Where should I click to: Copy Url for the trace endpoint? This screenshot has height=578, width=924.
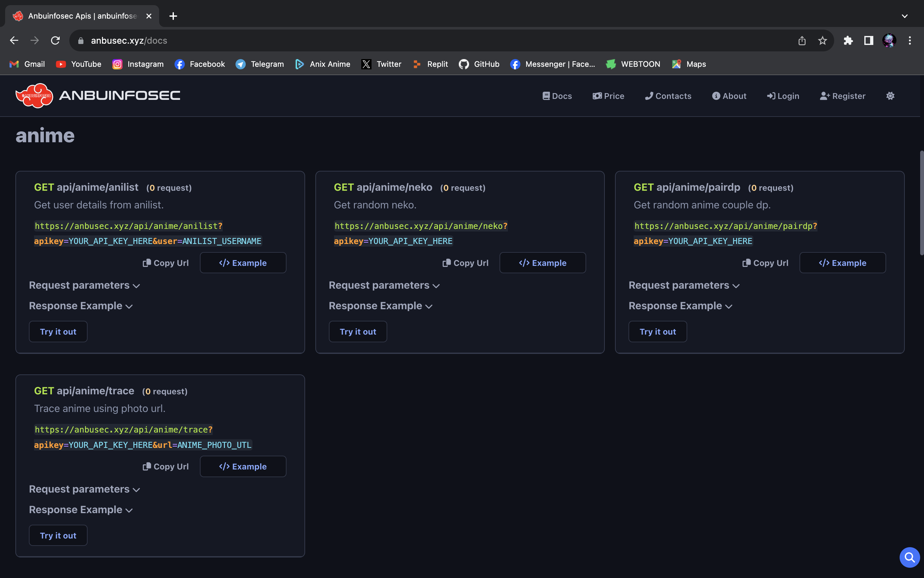(x=166, y=467)
